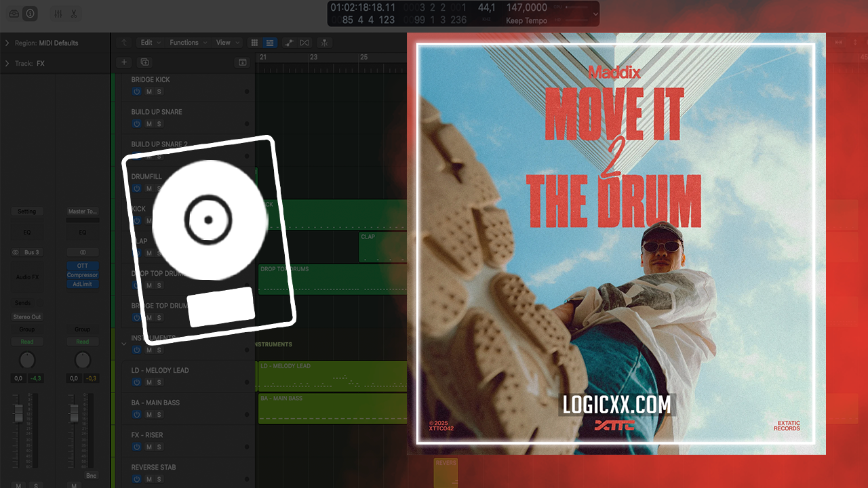Switch to grid view icon in tracks toolbar

pos(254,43)
